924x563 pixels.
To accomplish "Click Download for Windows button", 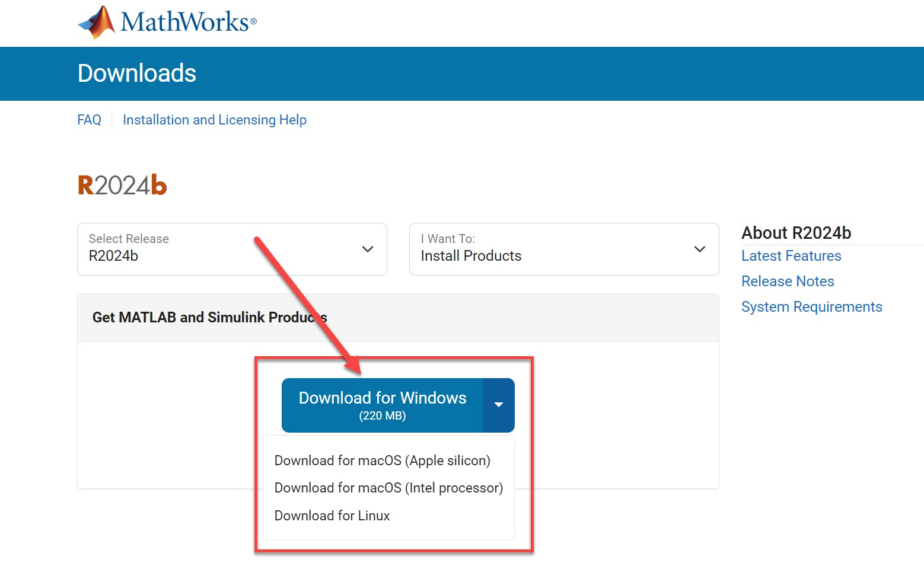I will [x=383, y=405].
